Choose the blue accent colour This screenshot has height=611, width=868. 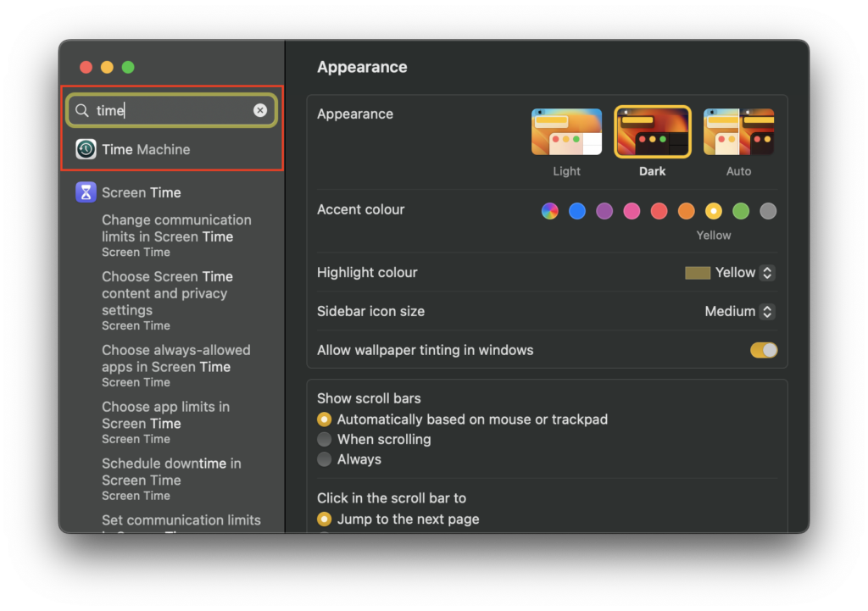[577, 211]
